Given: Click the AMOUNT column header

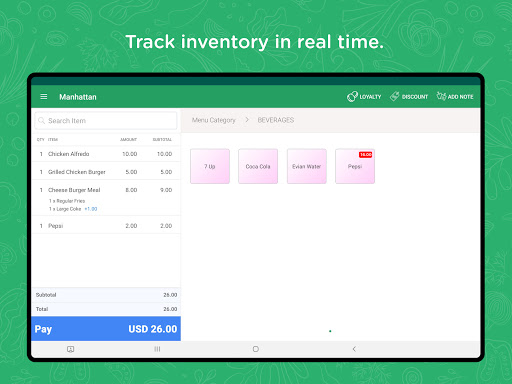Looking at the screenshot, I should tap(129, 139).
